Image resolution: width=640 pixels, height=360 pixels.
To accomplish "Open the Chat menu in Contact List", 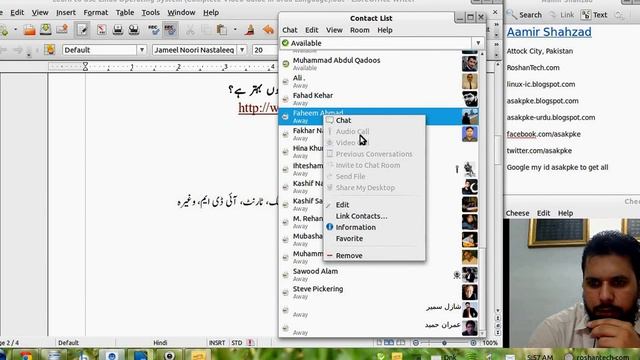I will [x=289, y=30].
